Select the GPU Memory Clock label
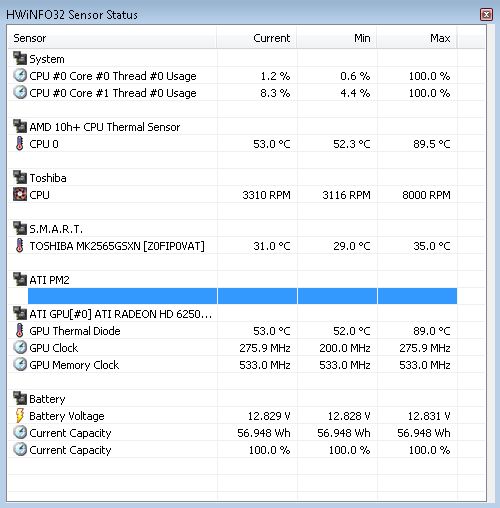Image resolution: width=500 pixels, height=508 pixels. click(x=74, y=365)
